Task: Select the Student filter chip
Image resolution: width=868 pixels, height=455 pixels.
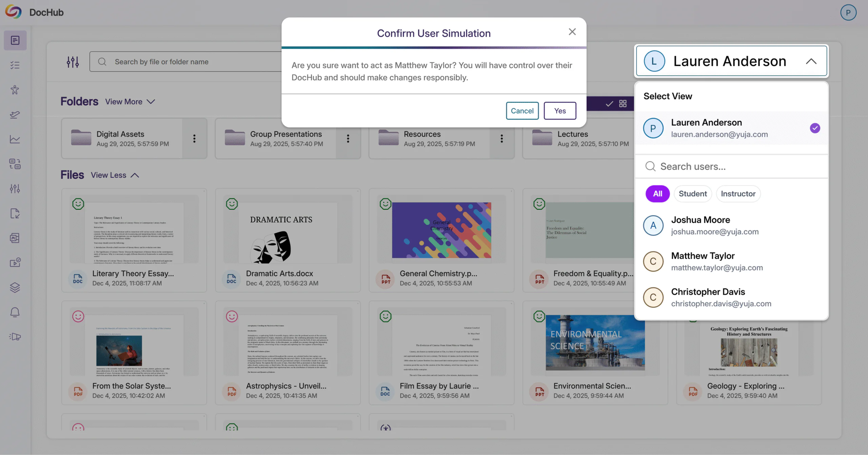Action: click(693, 194)
